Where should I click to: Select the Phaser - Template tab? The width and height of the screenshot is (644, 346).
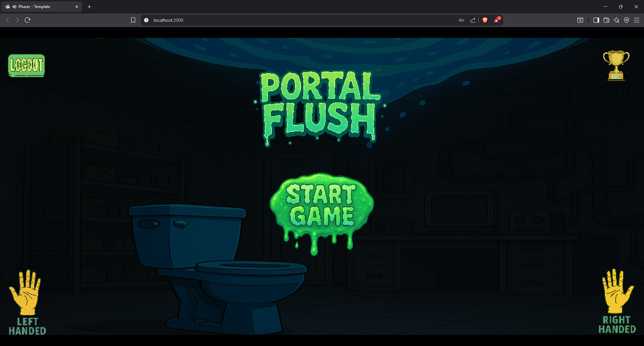pos(40,6)
